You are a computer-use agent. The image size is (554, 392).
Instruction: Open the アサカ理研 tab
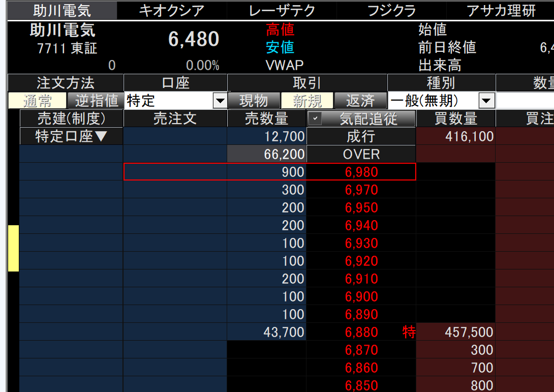501,11
